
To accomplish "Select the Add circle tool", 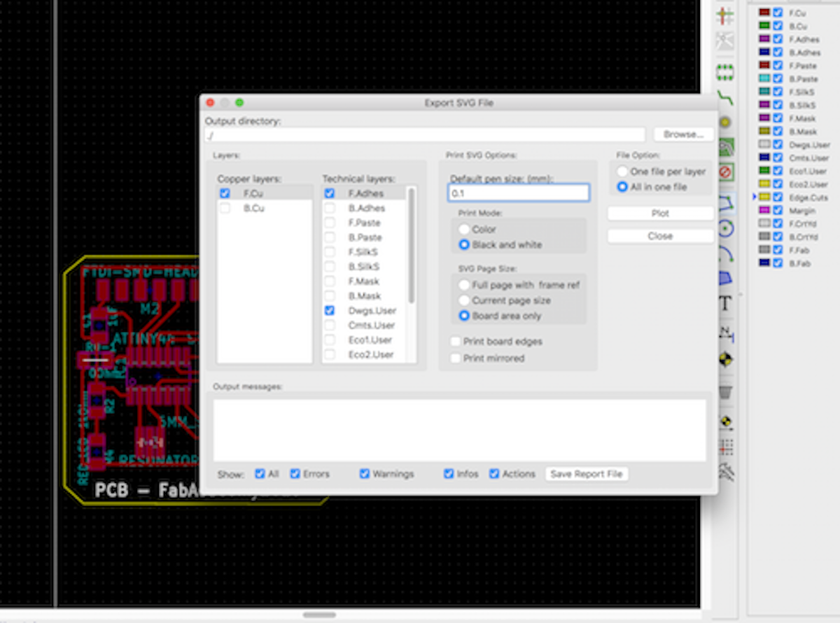I will (x=725, y=228).
